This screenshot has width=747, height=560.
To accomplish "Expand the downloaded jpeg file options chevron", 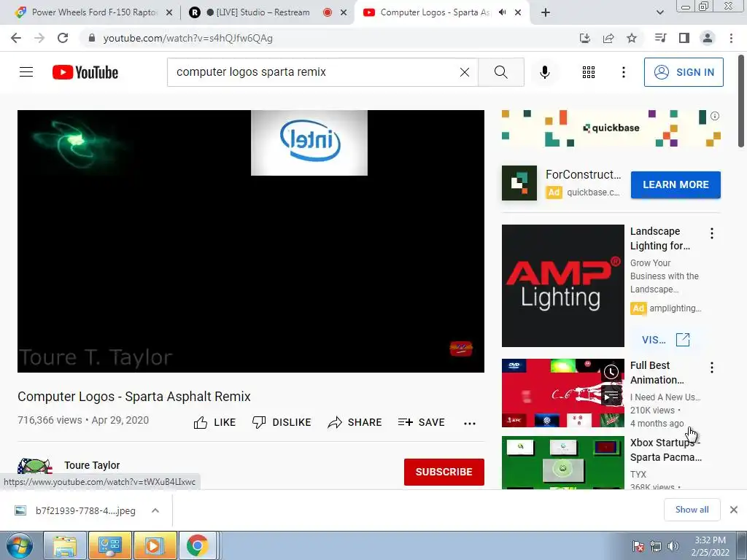I will tap(155, 510).
